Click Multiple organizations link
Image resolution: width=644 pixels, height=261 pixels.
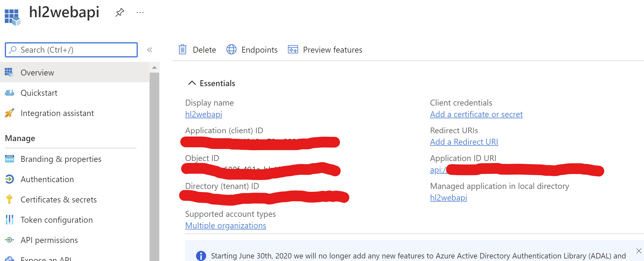226,226
